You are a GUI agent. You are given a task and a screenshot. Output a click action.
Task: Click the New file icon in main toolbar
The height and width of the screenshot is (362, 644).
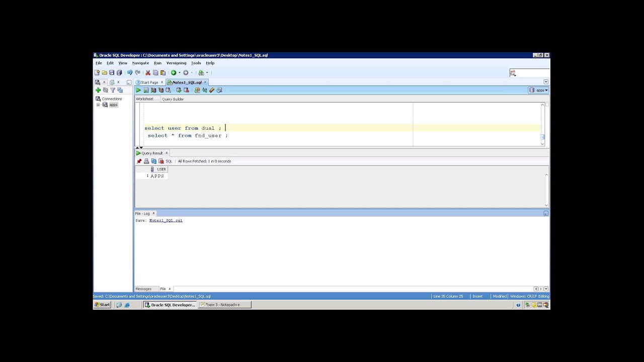tap(97, 72)
